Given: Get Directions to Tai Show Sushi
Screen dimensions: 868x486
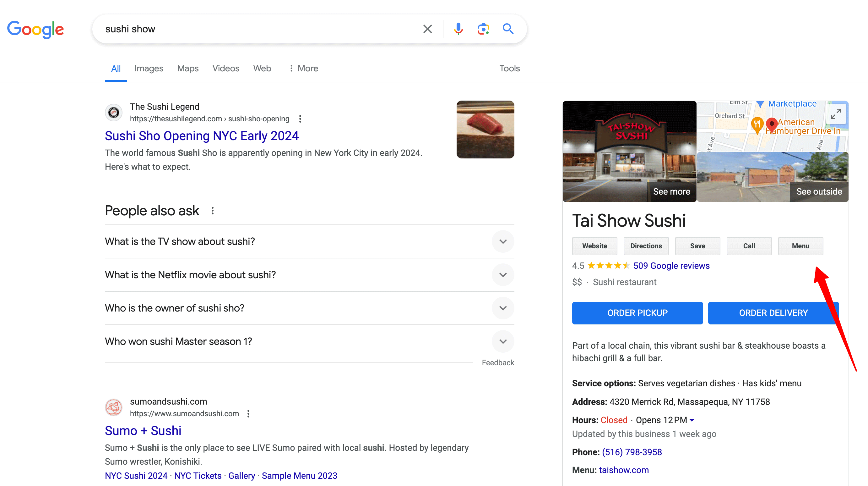Looking at the screenshot, I should pos(646,246).
